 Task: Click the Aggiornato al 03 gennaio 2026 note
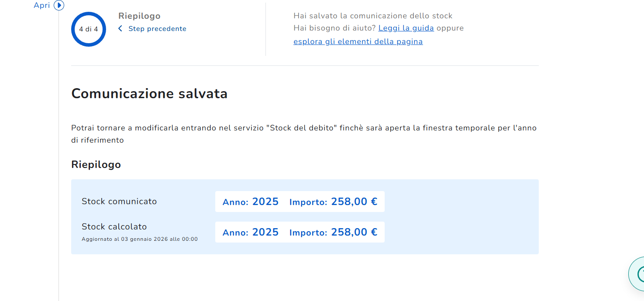[140, 239]
